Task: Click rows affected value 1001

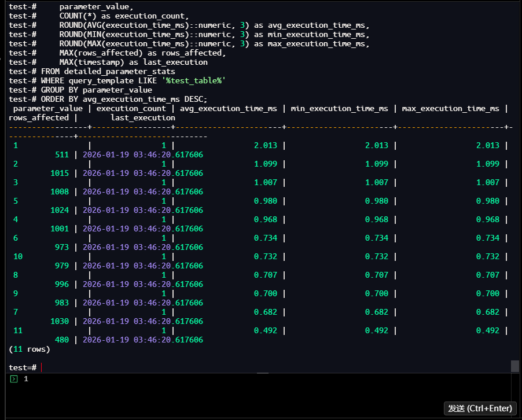Action: 60,229
